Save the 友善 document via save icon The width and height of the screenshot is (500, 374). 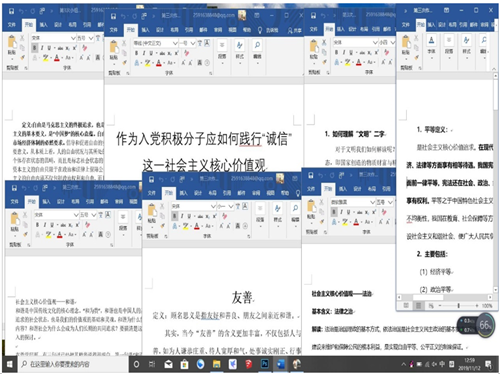click(152, 179)
